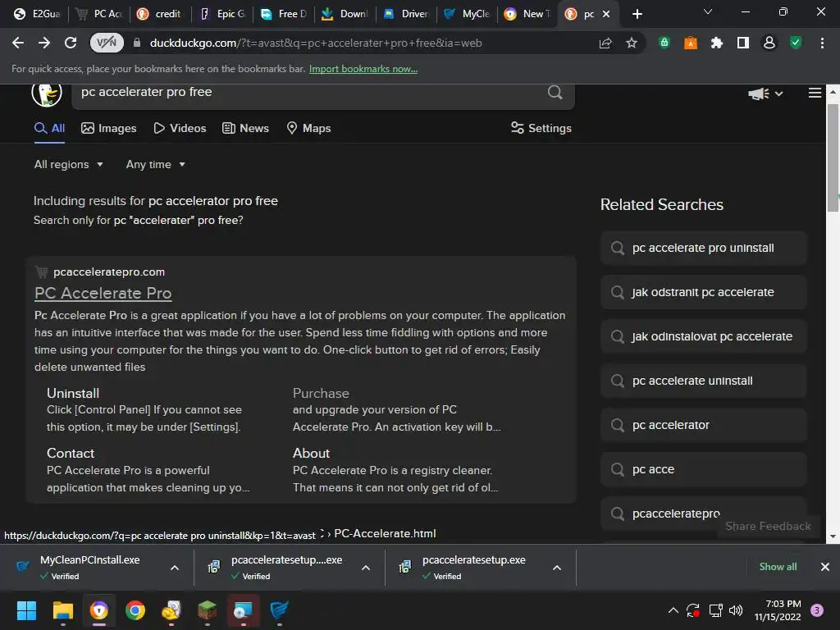Go forward with the browser forward arrow
The width and height of the screenshot is (840, 630).
[x=44, y=43]
